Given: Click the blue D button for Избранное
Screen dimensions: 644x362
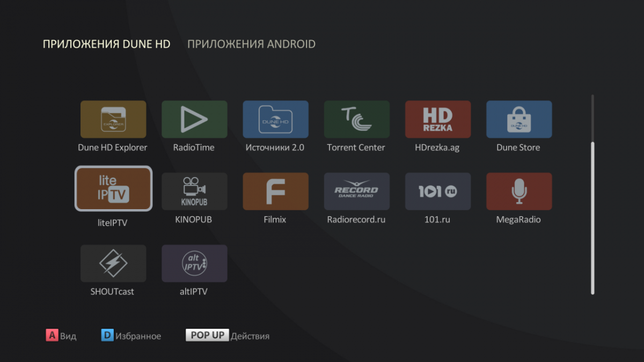Looking at the screenshot, I should pyautogui.click(x=107, y=336).
